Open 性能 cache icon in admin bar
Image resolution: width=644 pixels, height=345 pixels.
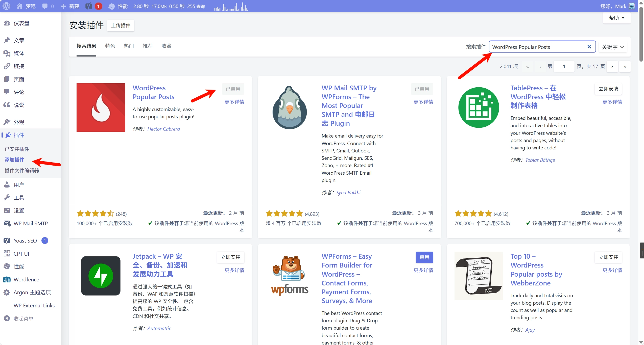point(112,6)
